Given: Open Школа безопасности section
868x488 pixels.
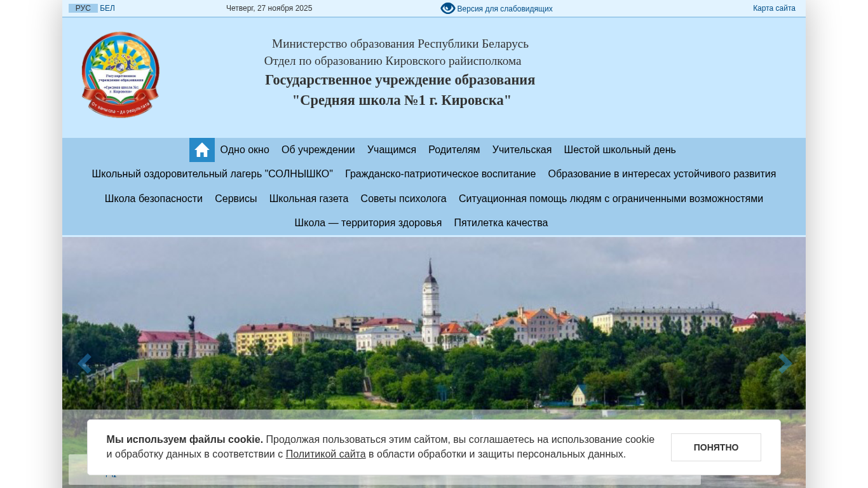Looking at the screenshot, I should [154, 199].
